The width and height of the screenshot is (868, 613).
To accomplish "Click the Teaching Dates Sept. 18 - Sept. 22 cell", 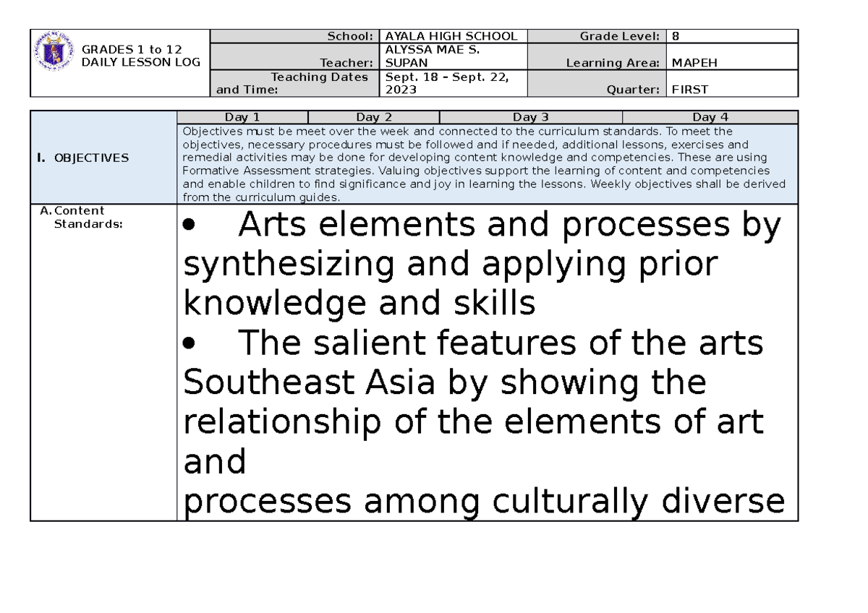I will 445,83.
